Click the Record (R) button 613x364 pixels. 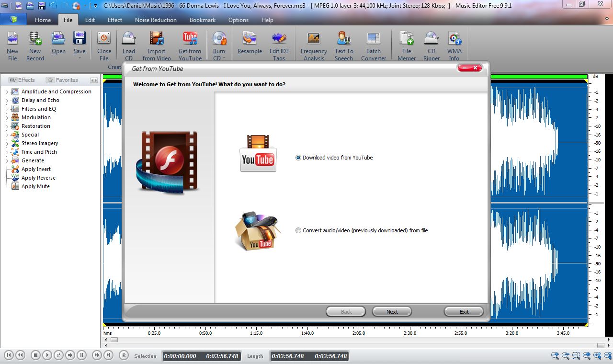point(124,355)
